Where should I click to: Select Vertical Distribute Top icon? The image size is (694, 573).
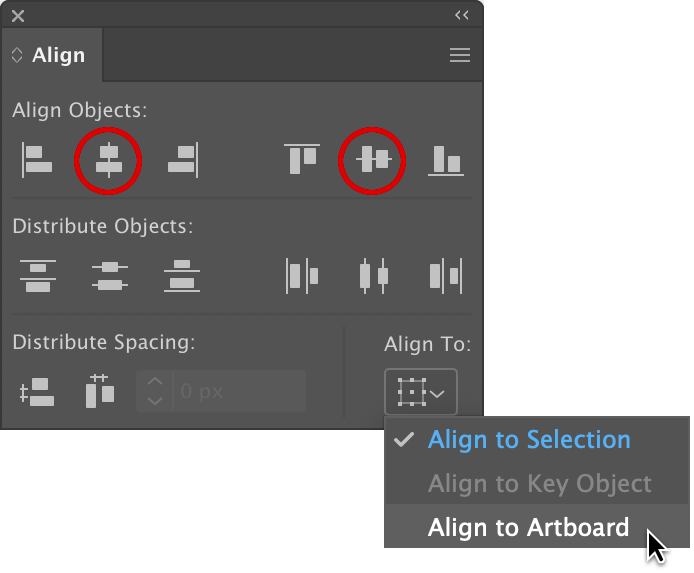coord(37,276)
